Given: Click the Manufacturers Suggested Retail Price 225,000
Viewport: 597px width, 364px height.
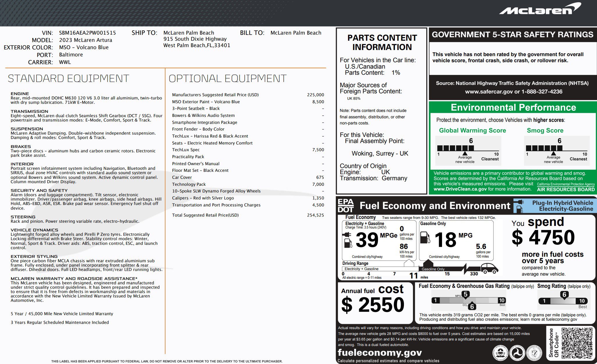Looking at the screenshot, I should click(x=316, y=95).
